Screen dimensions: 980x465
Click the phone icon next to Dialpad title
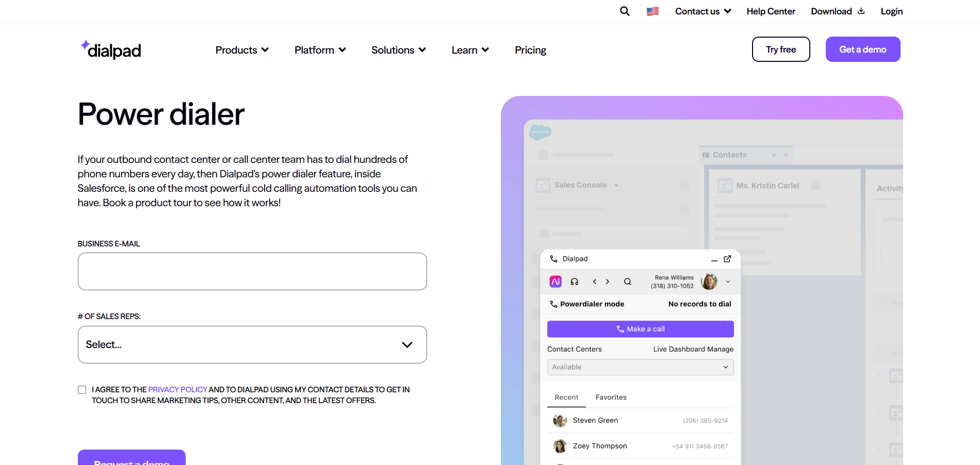553,259
